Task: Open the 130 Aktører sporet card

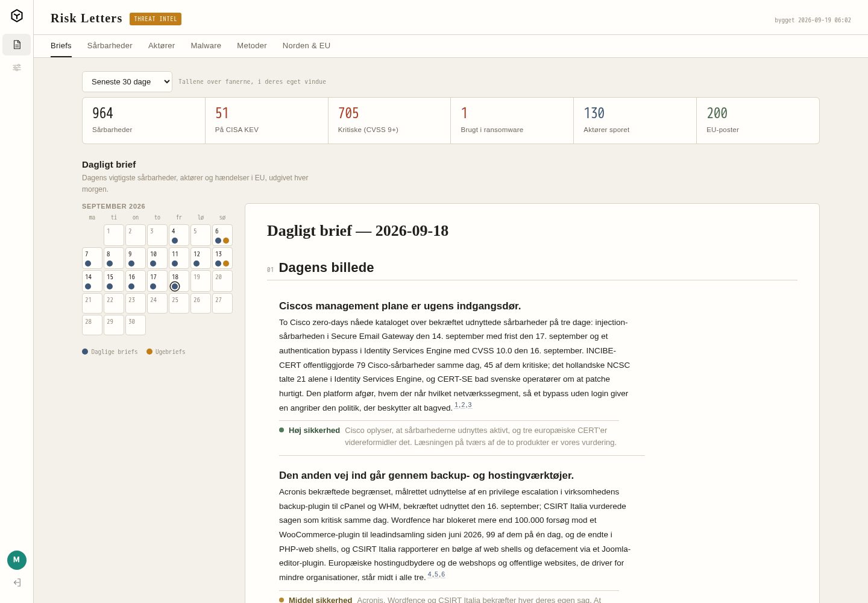Action: tap(635, 121)
